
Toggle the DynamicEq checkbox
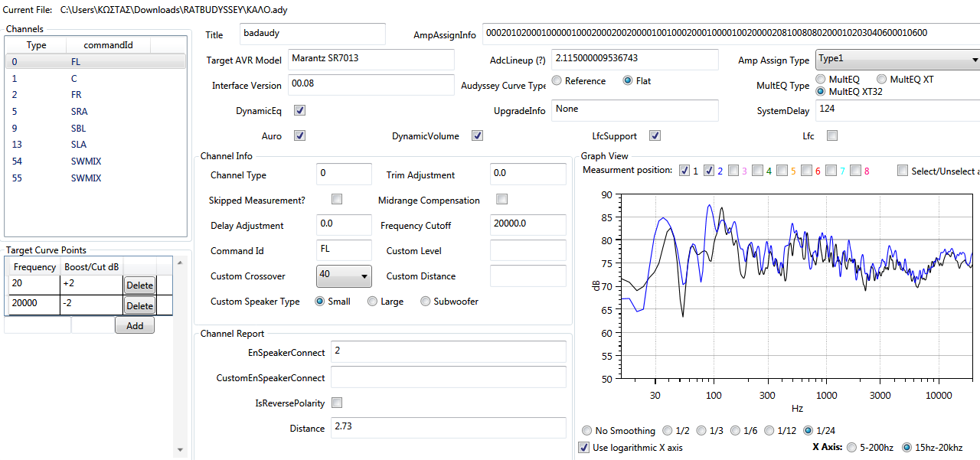300,111
